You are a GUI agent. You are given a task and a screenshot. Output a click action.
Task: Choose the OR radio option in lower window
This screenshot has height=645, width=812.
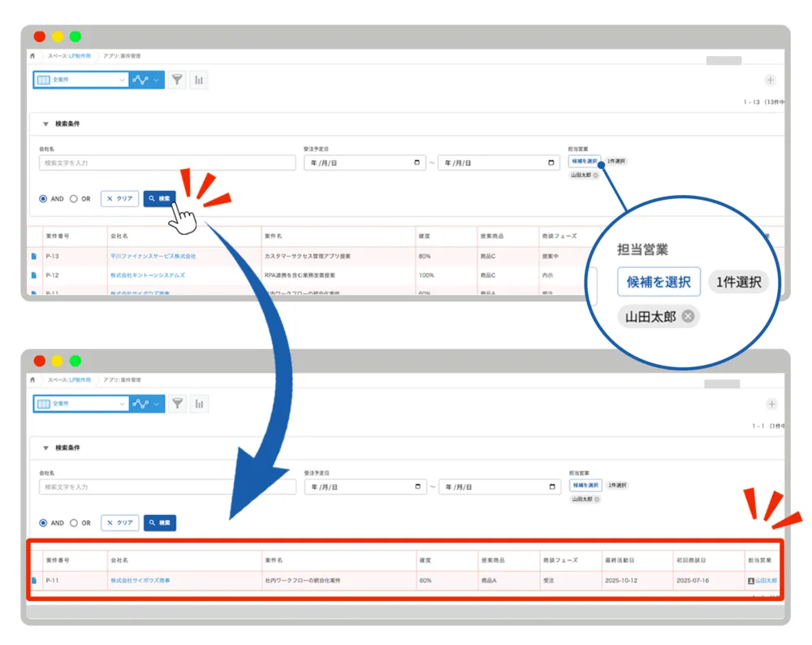point(74,523)
